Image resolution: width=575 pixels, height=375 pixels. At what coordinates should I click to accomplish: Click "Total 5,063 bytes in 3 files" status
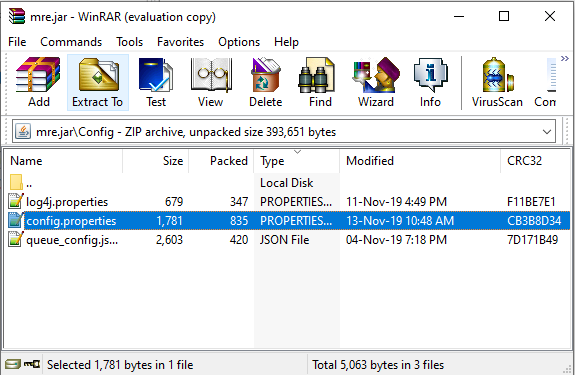[x=378, y=365]
